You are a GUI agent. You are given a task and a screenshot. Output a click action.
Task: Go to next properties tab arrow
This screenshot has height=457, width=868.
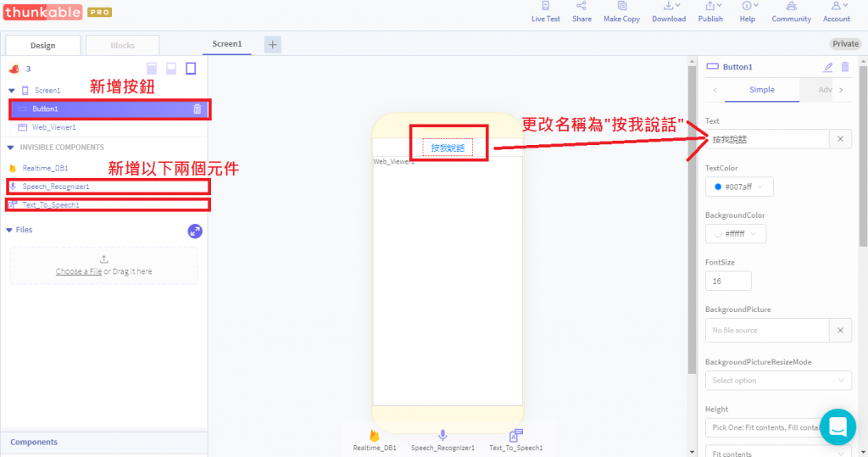point(841,90)
